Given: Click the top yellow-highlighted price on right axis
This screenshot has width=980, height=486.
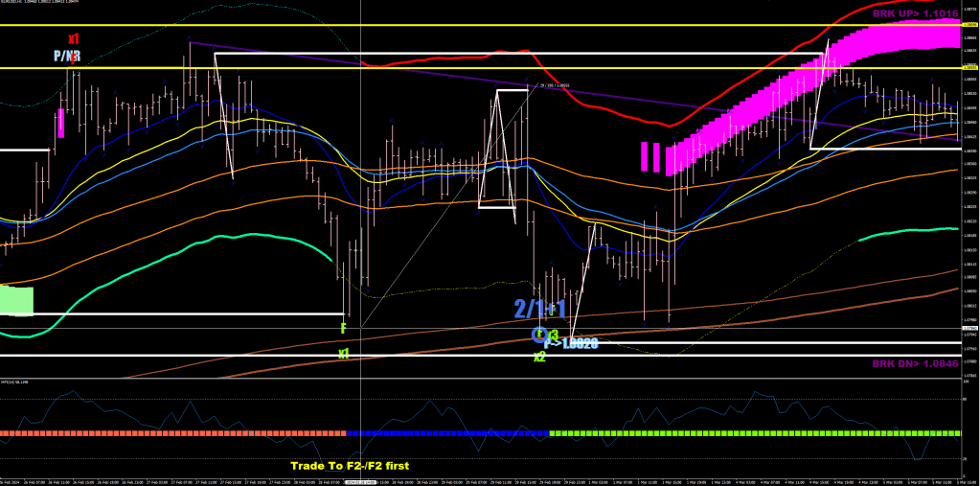Looking at the screenshot, I should click(969, 25).
